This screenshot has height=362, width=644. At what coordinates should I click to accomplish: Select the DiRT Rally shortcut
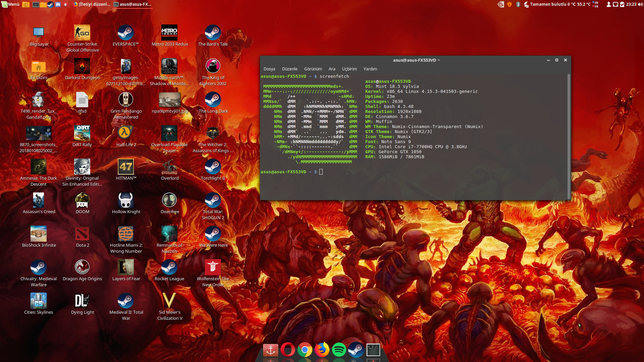tap(82, 136)
